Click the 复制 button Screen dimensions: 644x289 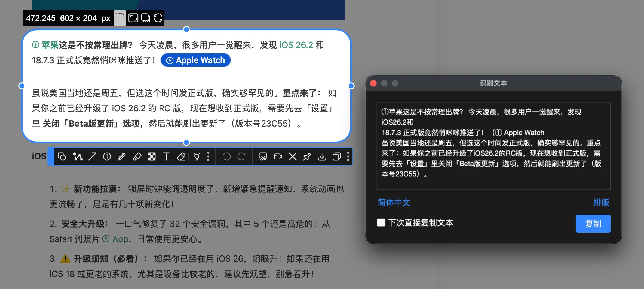(593, 224)
